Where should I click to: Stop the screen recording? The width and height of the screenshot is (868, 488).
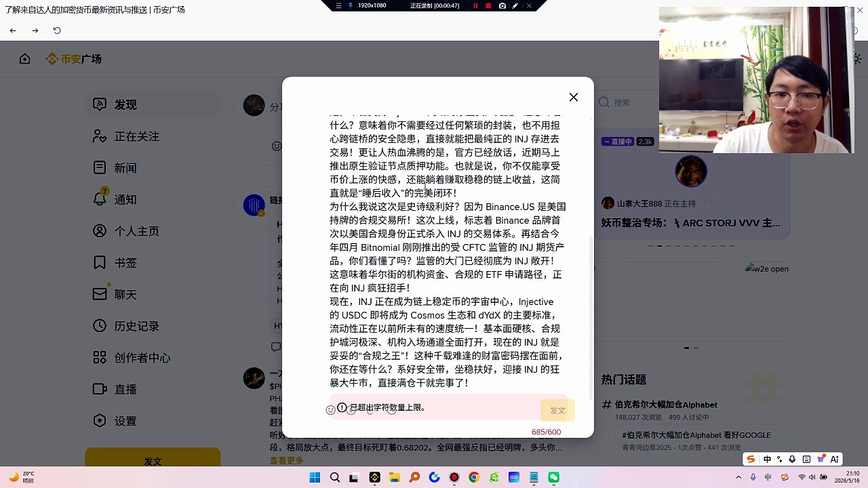[488, 5]
